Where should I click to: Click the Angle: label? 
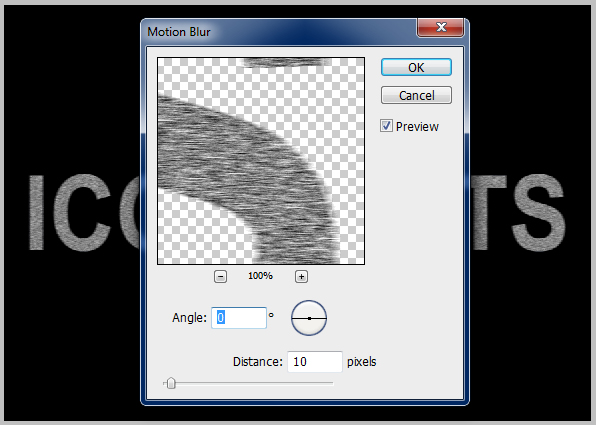[189, 318]
